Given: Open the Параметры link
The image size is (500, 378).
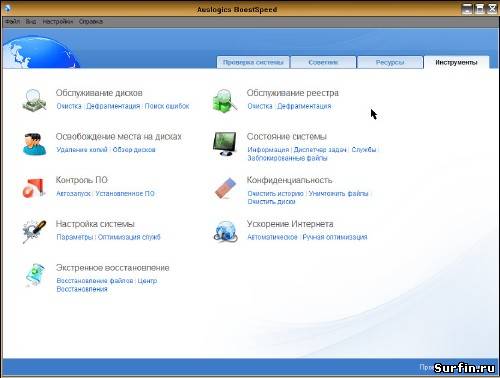Looking at the screenshot, I should pyautogui.click(x=75, y=237).
